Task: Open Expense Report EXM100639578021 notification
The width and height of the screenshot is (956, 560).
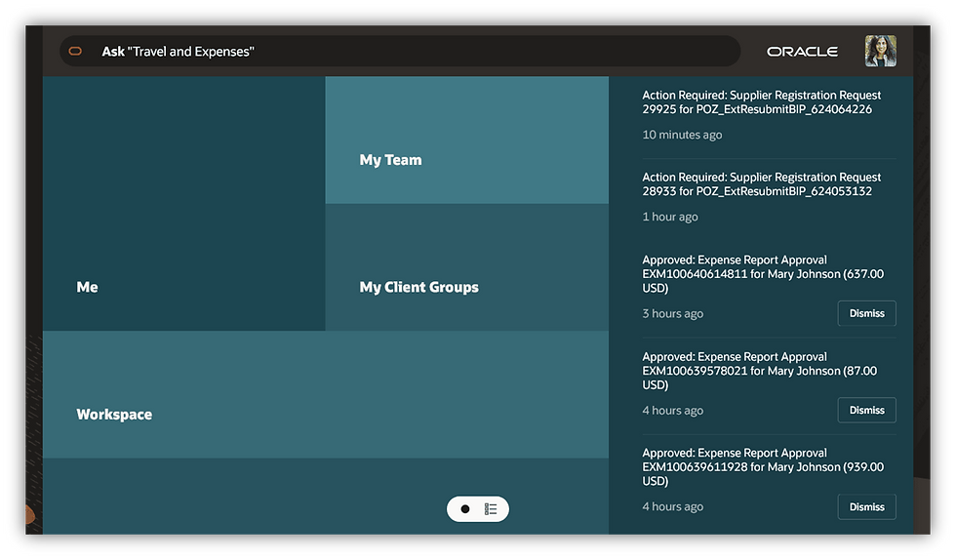Action: [x=760, y=371]
